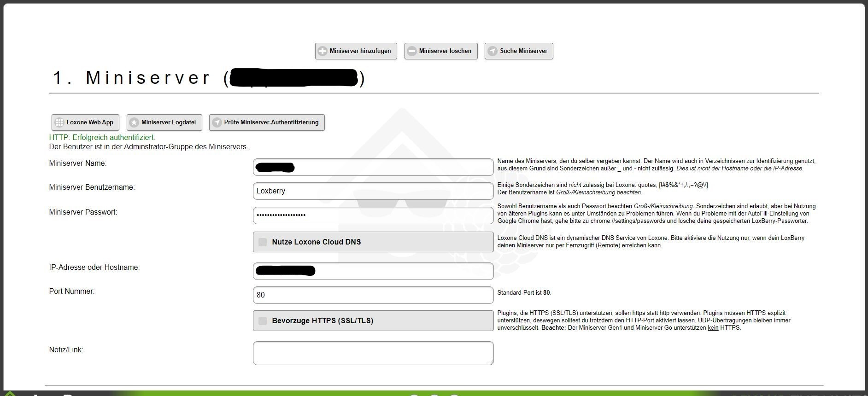This screenshot has width=868, height=396.
Task: Click the arrow icon on Suche Miniserver
Action: 493,51
